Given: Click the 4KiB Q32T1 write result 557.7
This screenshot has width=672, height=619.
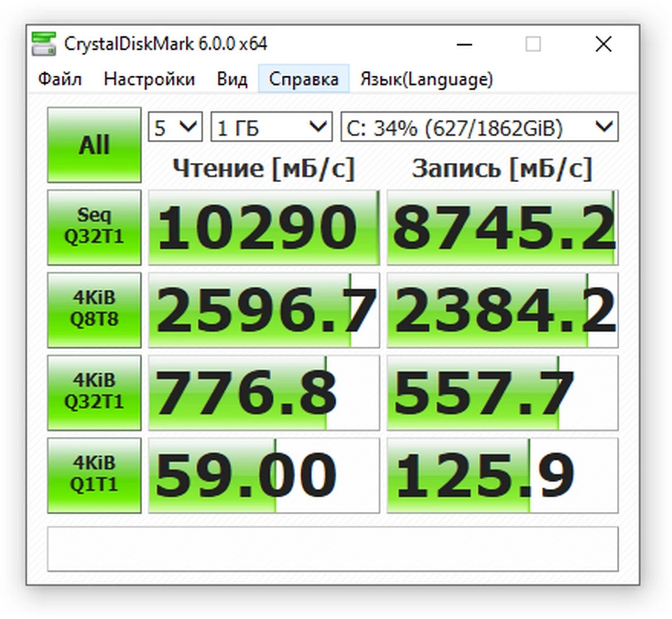Looking at the screenshot, I should coord(503,393).
